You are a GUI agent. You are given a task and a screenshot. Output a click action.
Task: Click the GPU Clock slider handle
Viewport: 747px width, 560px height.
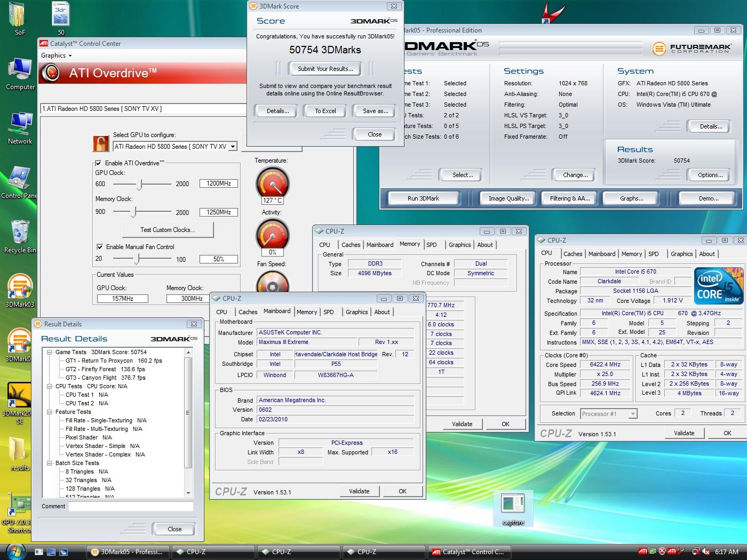[x=139, y=184]
